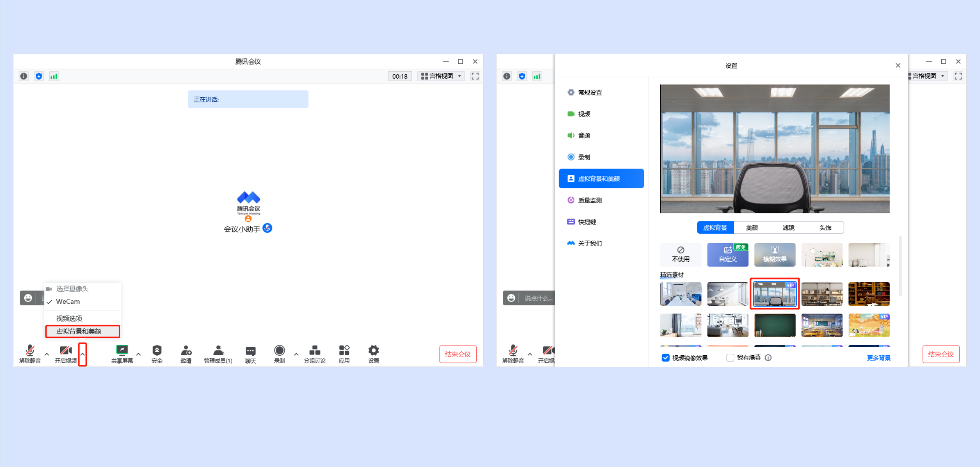Screen dimensions: 980x467
Task: Toggle the 视频镜像效果 checkbox
Action: click(666, 358)
